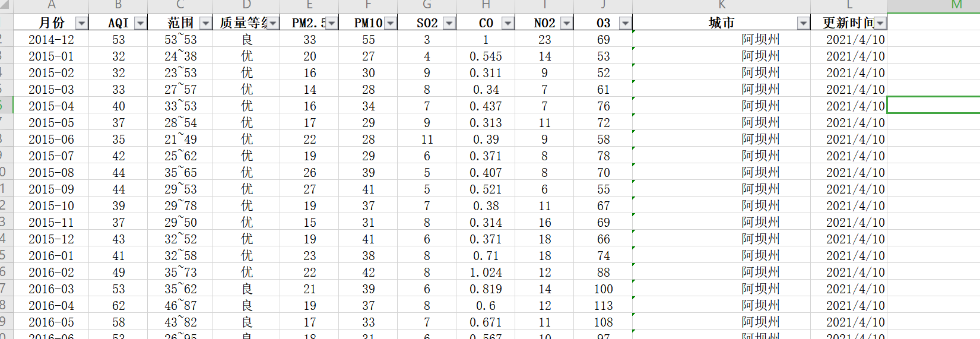Select quality grade 良 in 2014-12 row
The height and width of the screenshot is (339, 980).
pos(247,40)
